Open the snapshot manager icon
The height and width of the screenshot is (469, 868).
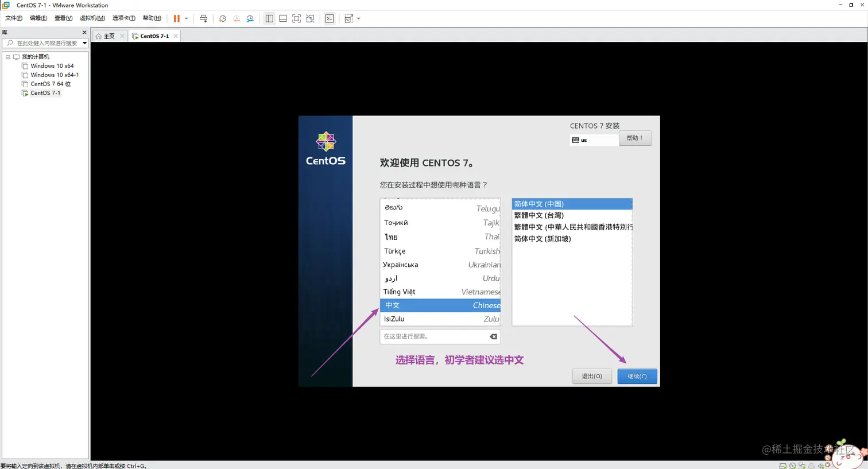tap(250, 19)
